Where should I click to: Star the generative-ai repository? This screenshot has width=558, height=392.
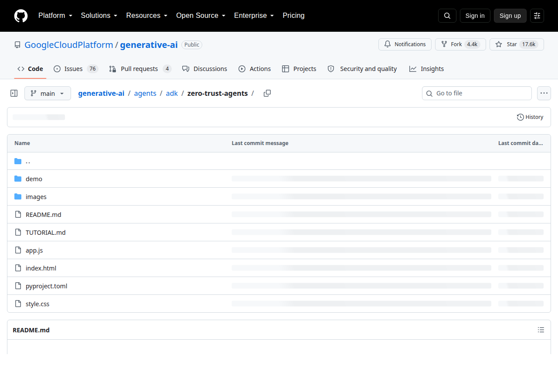[517, 44]
